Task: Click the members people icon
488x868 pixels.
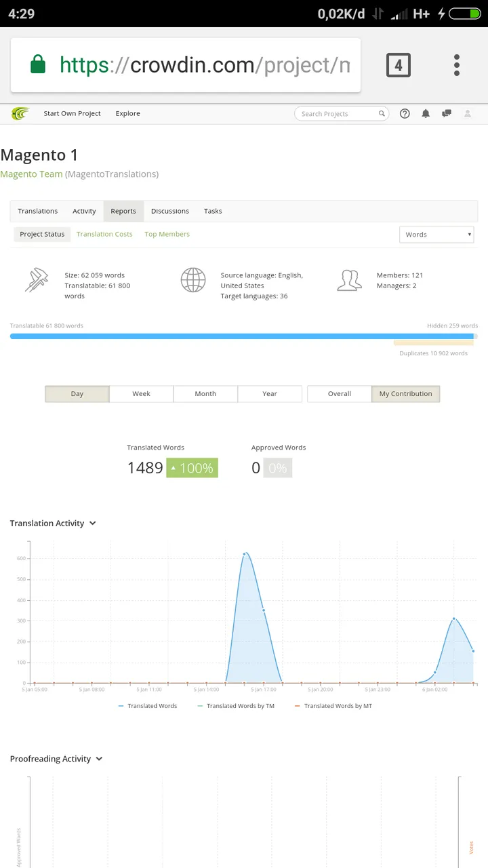Action: click(x=349, y=280)
